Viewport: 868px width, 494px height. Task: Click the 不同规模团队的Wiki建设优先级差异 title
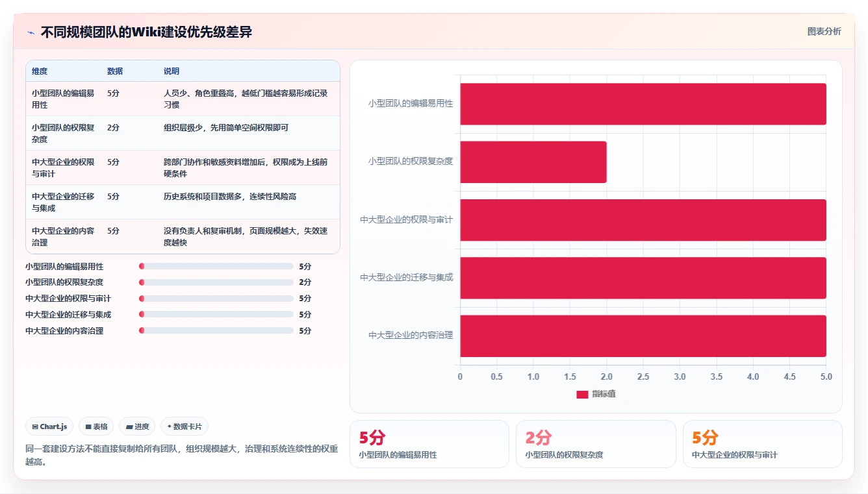pos(146,32)
